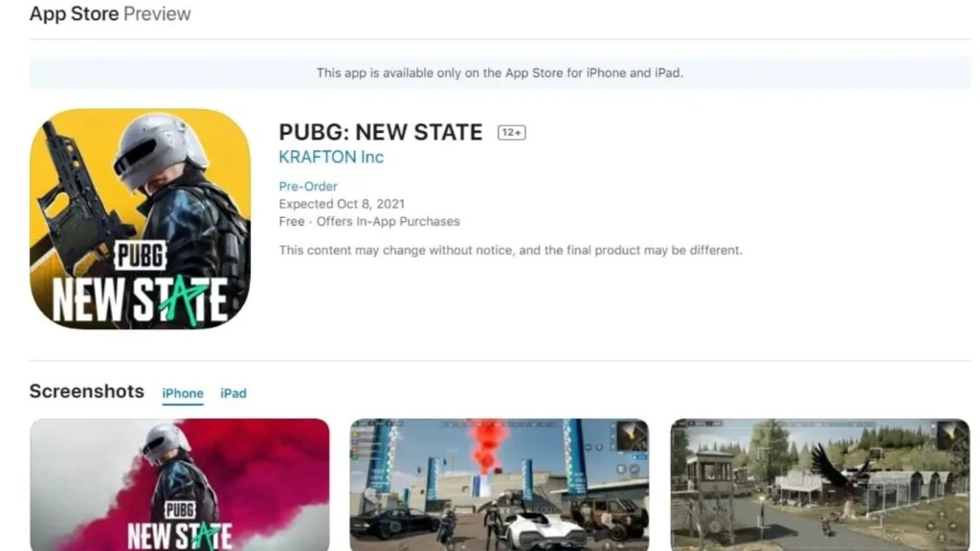
Task: Click the App Store heading text
Action: pyautogui.click(x=74, y=13)
